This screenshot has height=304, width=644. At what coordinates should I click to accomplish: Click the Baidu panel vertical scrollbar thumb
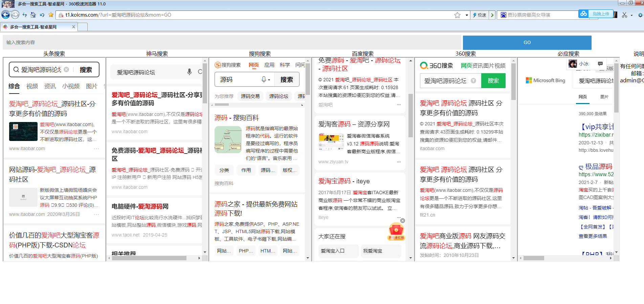(x=410, y=115)
